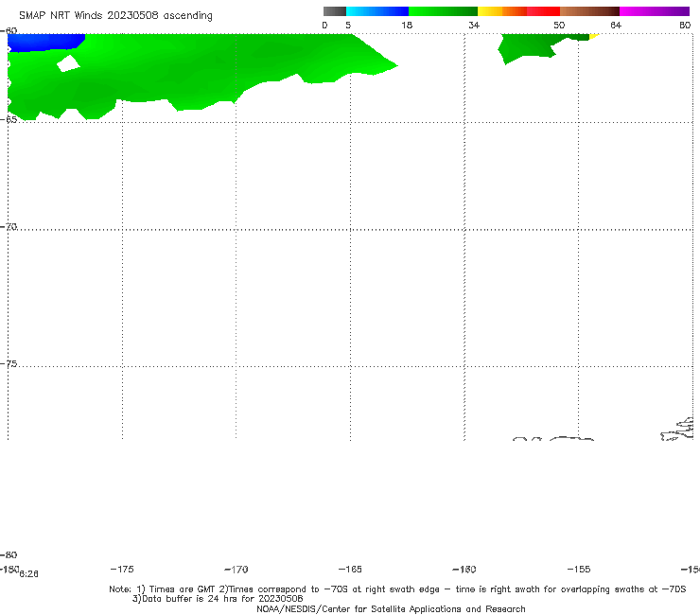
Task: Click the latitude label '-75'
Action: 9,364
